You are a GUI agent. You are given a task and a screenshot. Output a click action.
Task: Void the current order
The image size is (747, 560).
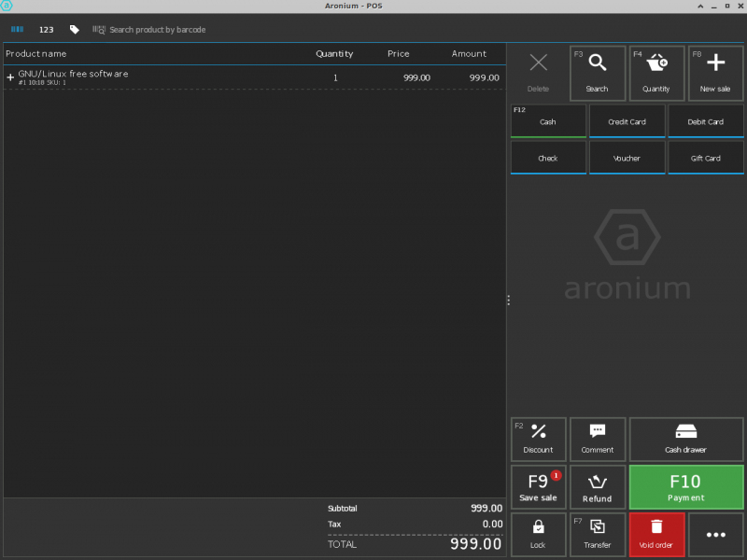pyautogui.click(x=656, y=535)
